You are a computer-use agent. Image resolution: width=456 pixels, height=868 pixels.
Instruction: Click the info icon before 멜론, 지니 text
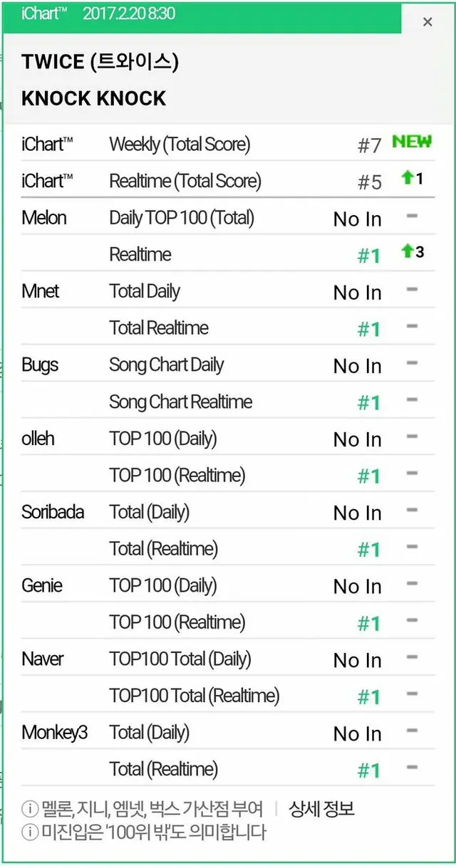coord(29,809)
